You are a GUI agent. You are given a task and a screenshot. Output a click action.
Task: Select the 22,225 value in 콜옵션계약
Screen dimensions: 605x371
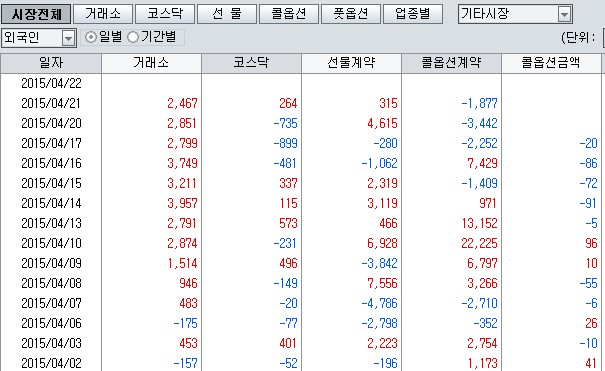pyautogui.click(x=479, y=243)
